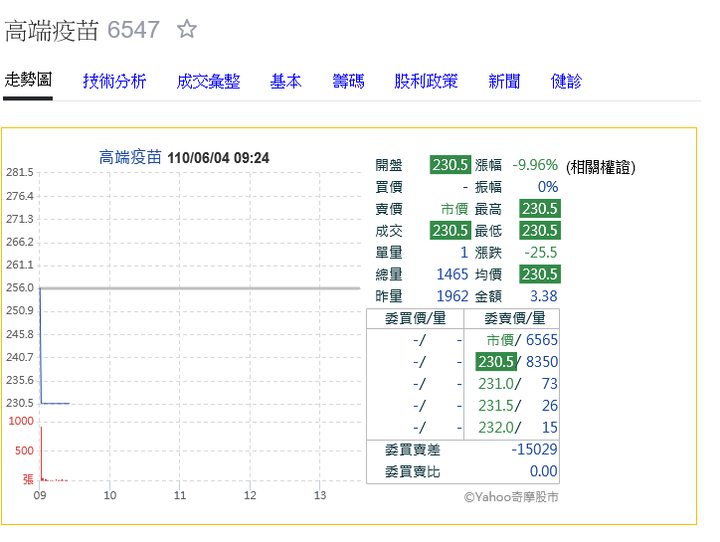Click the 單量 value 1
Image resolution: width=720 pixels, height=542 pixels.
point(464,252)
